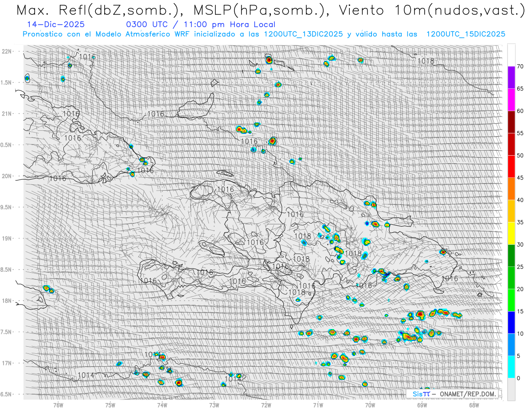Viewport: 532px width, 411px height.
Task: Select the orange 40–45 dBZ colorbar segment
Action: coord(511,189)
